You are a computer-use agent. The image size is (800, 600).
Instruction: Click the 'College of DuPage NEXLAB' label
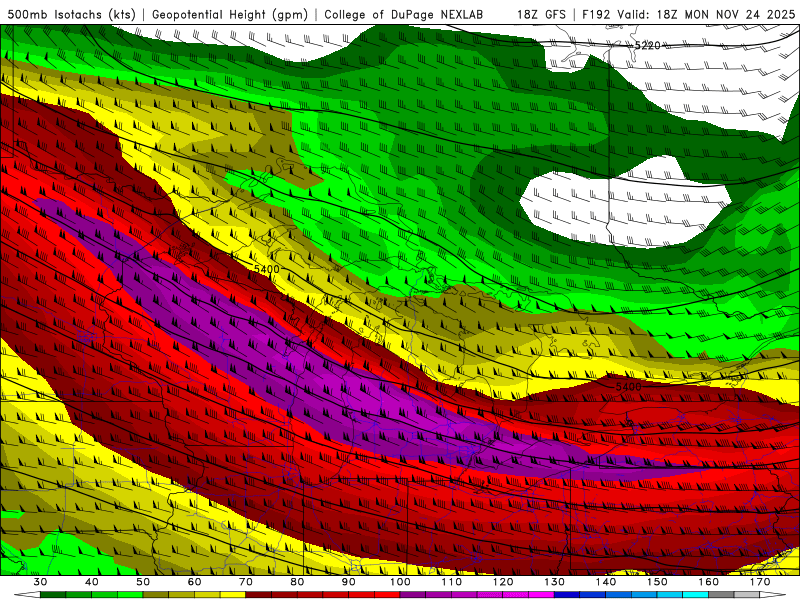(x=404, y=15)
